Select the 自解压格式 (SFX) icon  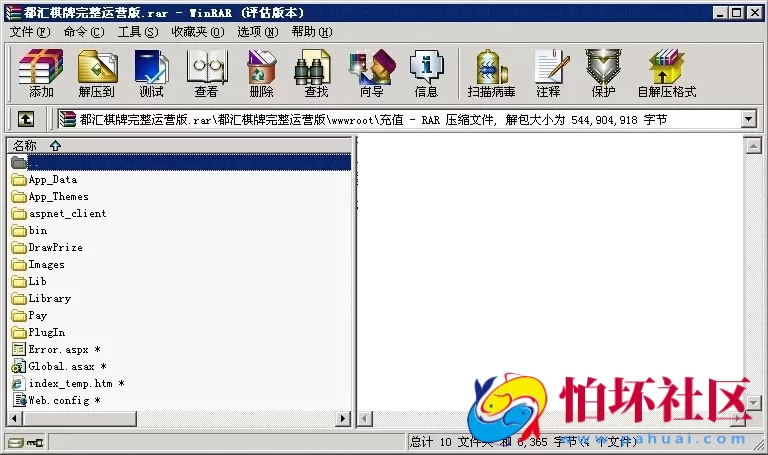[666, 73]
